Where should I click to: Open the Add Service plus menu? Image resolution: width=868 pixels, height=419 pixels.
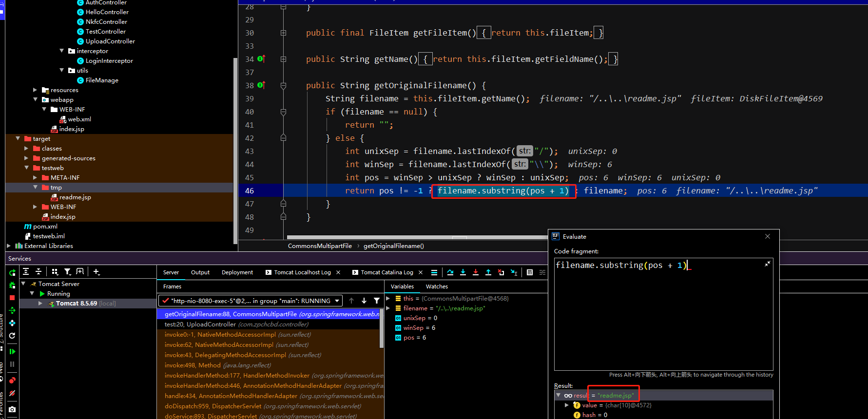(96, 272)
